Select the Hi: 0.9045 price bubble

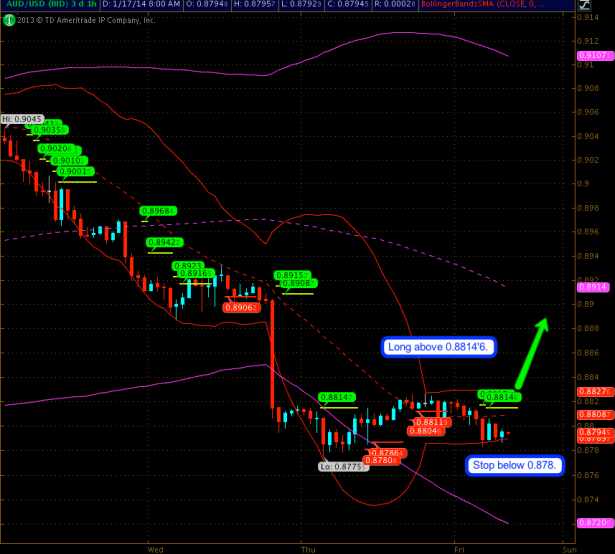click(21, 119)
